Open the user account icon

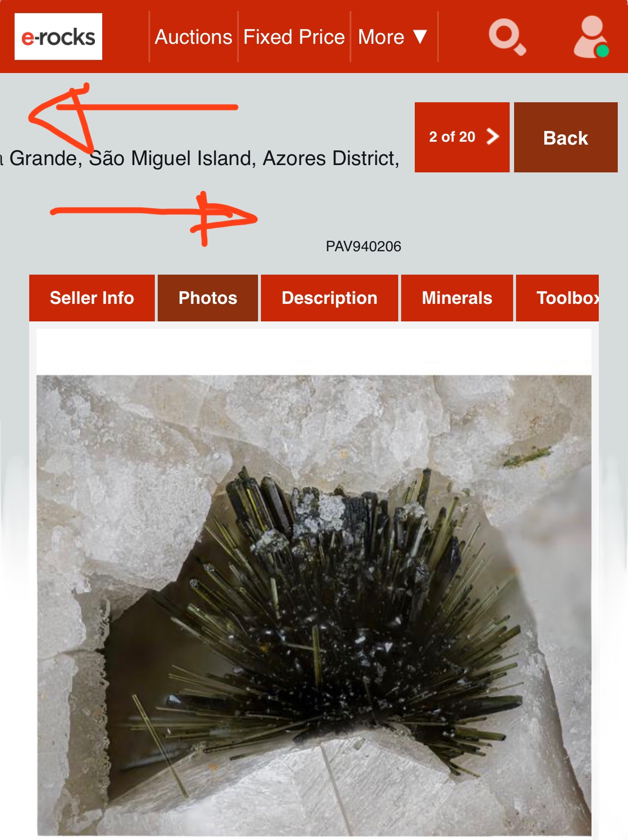[591, 37]
